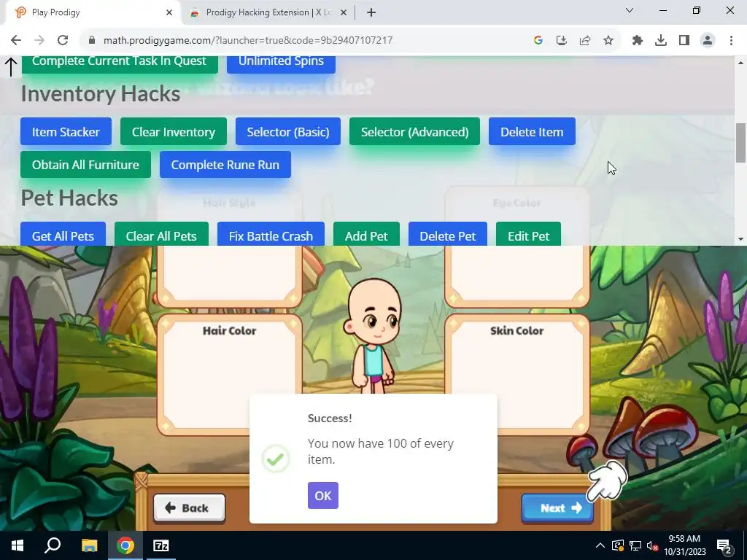Open 7-Zip from taskbar
This screenshot has height=560, width=747.
(161, 545)
